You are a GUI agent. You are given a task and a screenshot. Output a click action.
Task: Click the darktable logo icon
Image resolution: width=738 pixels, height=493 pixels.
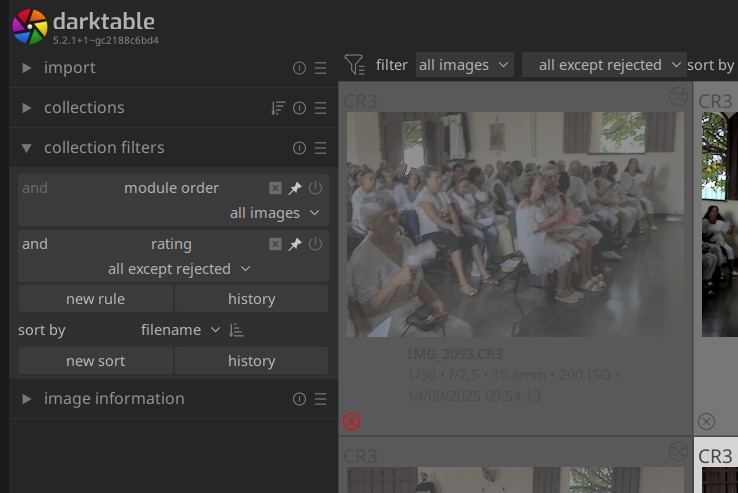point(29,26)
